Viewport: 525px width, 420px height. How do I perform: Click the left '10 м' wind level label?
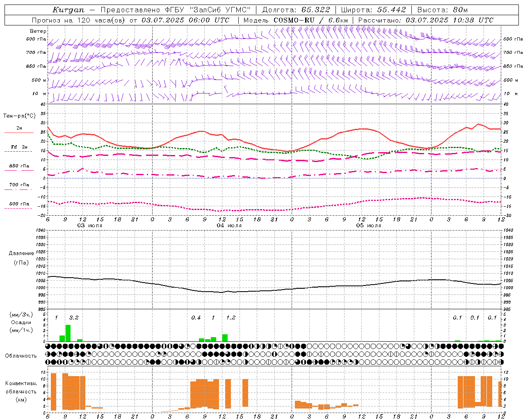39,94
